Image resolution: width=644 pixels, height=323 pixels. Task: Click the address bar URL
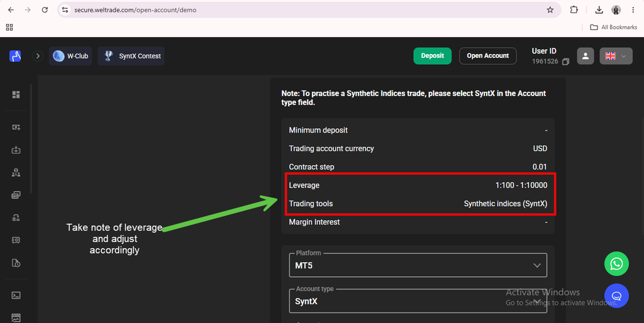(x=135, y=10)
